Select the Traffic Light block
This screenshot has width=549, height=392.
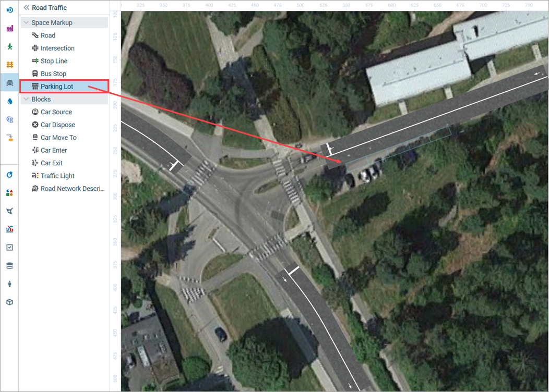tap(53, 176)
